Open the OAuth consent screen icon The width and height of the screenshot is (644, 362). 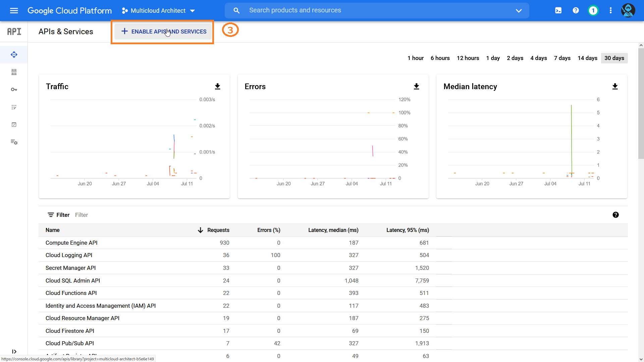point(14,107)
